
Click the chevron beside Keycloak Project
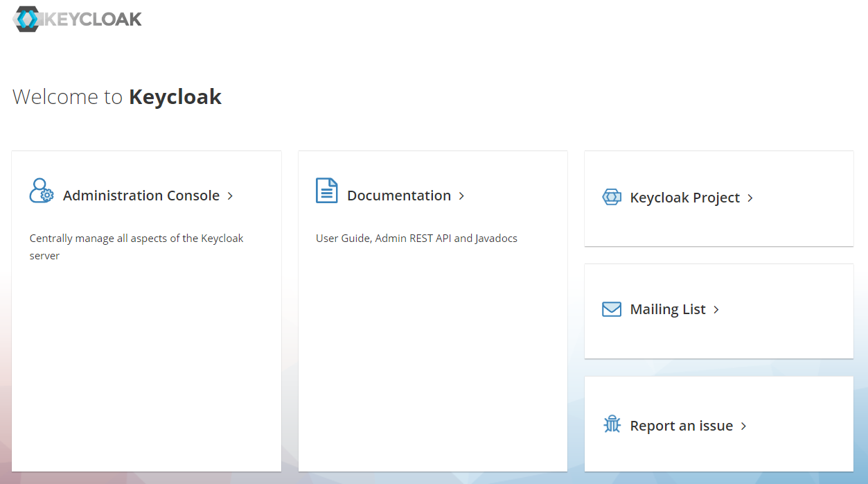(750, 198)
